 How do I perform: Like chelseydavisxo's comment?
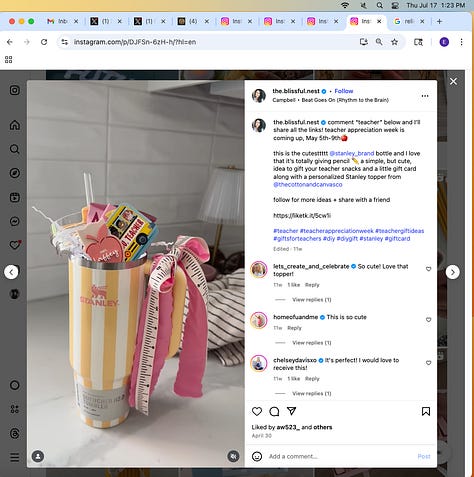pyautogui.click(x=429, y=362)
